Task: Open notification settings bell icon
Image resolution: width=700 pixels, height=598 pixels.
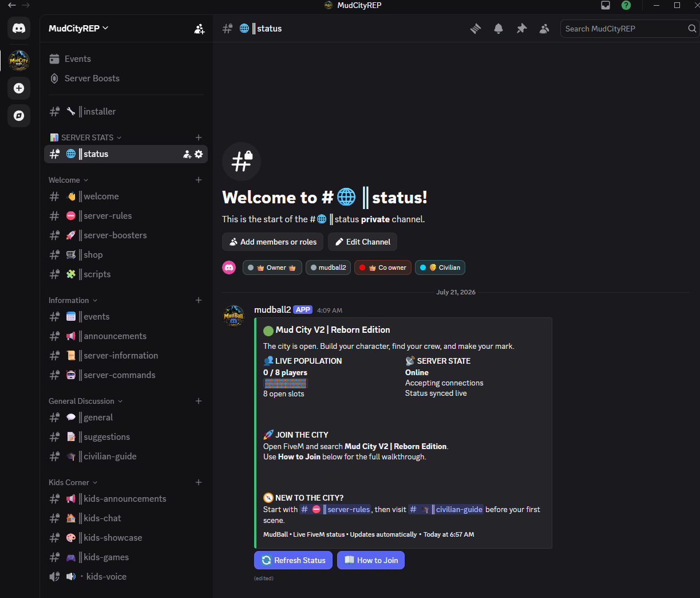Action: point(499,29)
